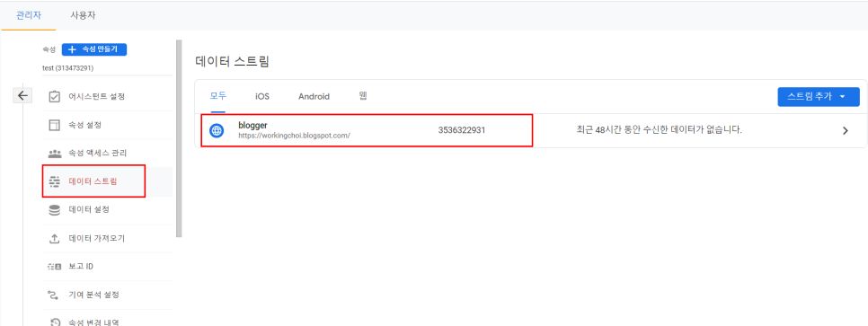This screenshot has width=868, height=326.
Task: Click the attribution settings icon
Action: point(54,295)
